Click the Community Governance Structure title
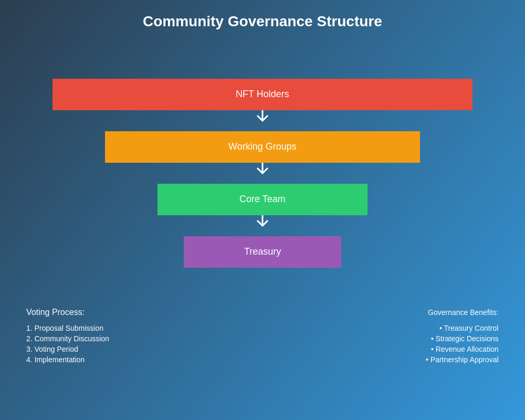525x420 pixels. point(262,22)
